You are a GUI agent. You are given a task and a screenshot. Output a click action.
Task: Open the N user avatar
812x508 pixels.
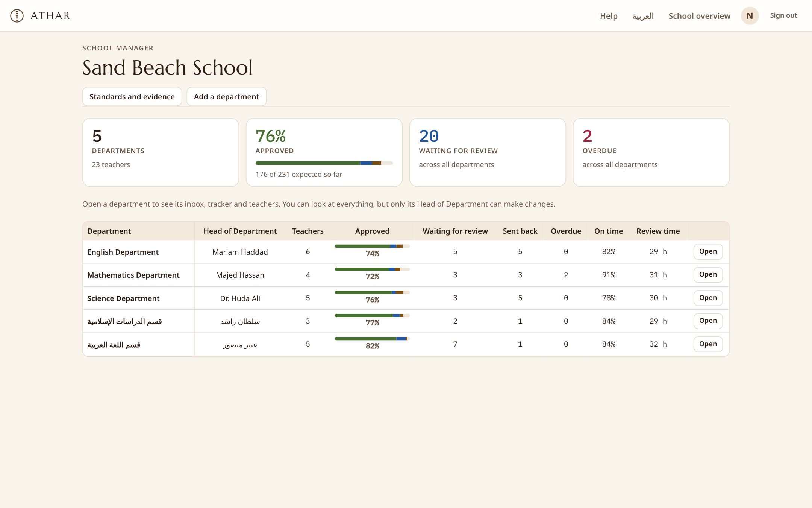[x=750, y=16]
